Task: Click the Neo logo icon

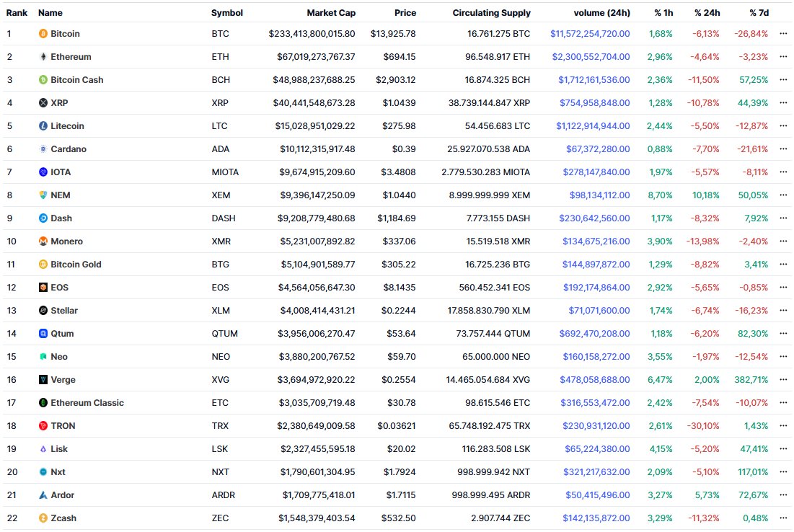Action: point(43,356)
